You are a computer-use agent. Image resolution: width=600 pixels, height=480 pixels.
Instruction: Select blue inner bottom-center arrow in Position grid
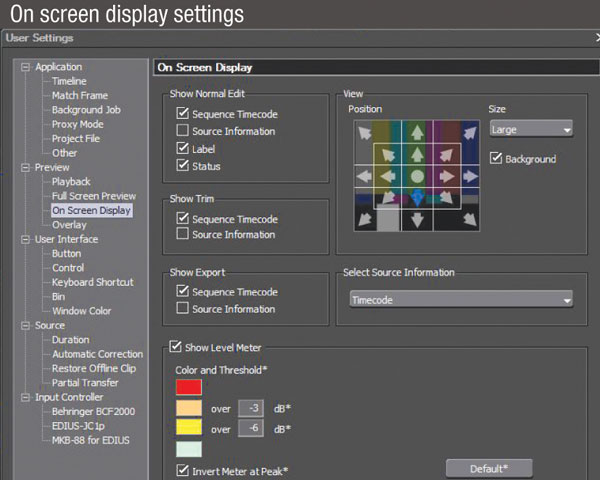pyautogui.click(x=417, y=198)
